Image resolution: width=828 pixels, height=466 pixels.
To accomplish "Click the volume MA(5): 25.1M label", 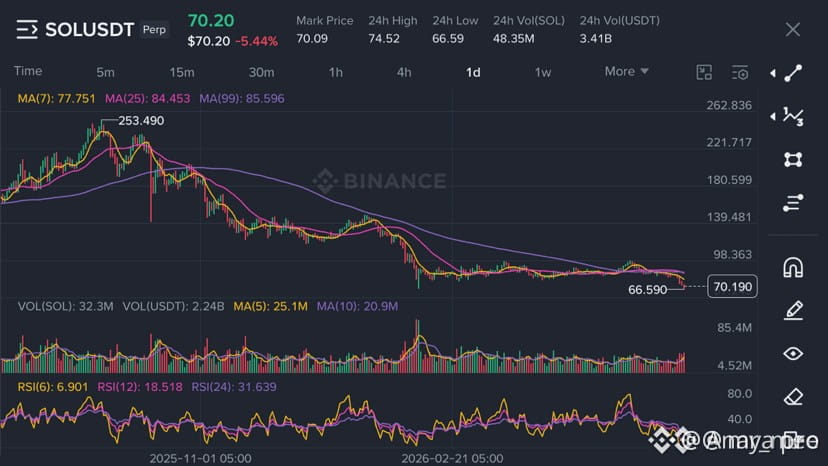I will tap(270, 306).
